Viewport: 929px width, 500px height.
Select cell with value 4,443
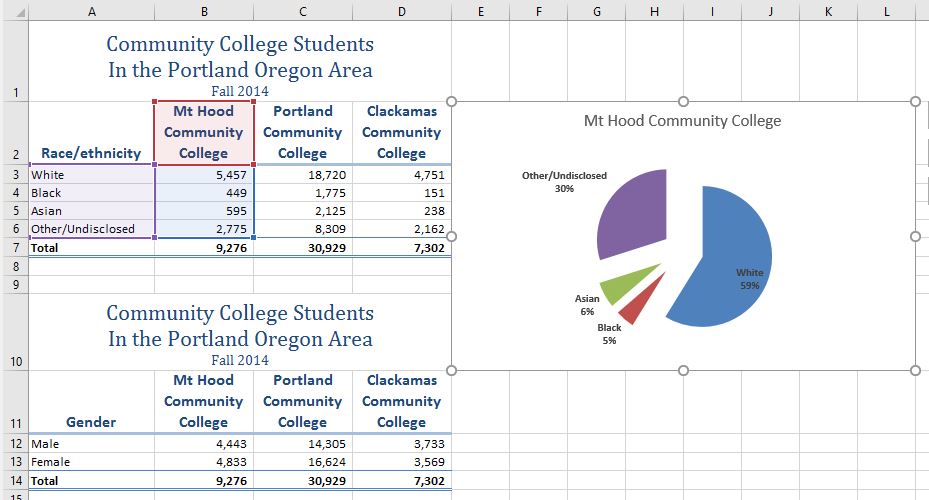204,444
